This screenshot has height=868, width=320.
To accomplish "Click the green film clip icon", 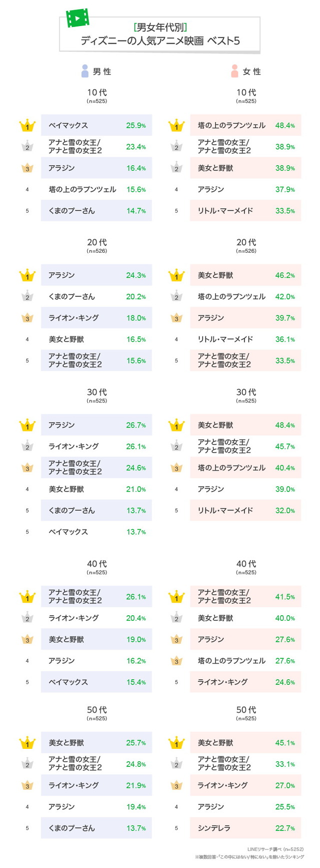I will tap(77, 18).
